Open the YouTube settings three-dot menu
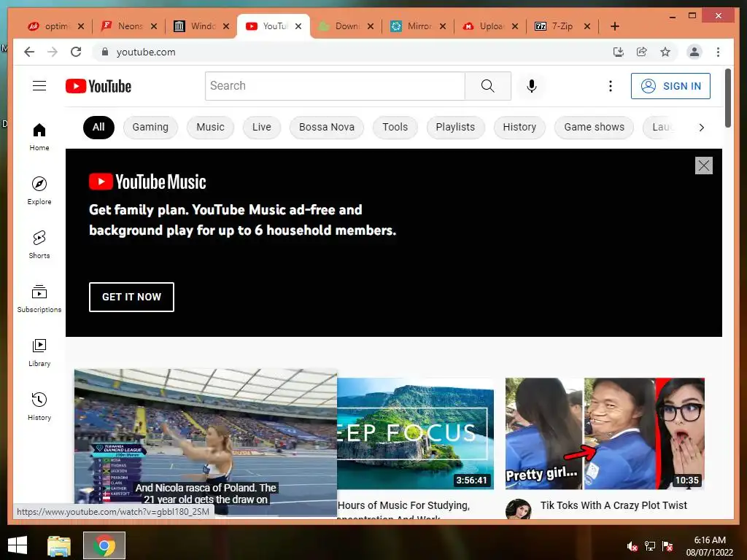Image resolution: width=747 pixels, height=560 pixels. click(611, 86)
